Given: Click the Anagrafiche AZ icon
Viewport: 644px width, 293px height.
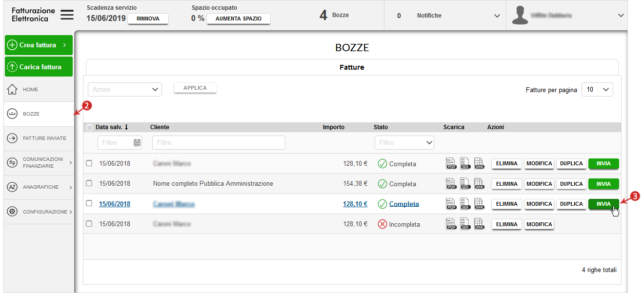Looking at the screenshot, I should pos(12,187).
